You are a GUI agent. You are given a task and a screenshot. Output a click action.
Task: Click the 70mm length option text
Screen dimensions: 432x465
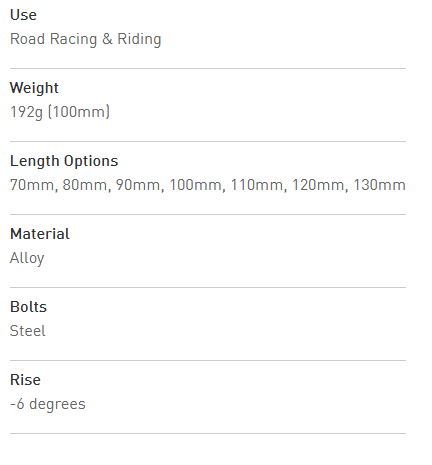(32, 185)
